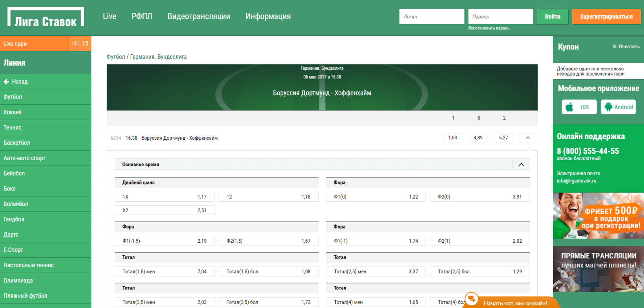Open the Live menu
This screenshot has height=308, width=644.
(109, 16)
